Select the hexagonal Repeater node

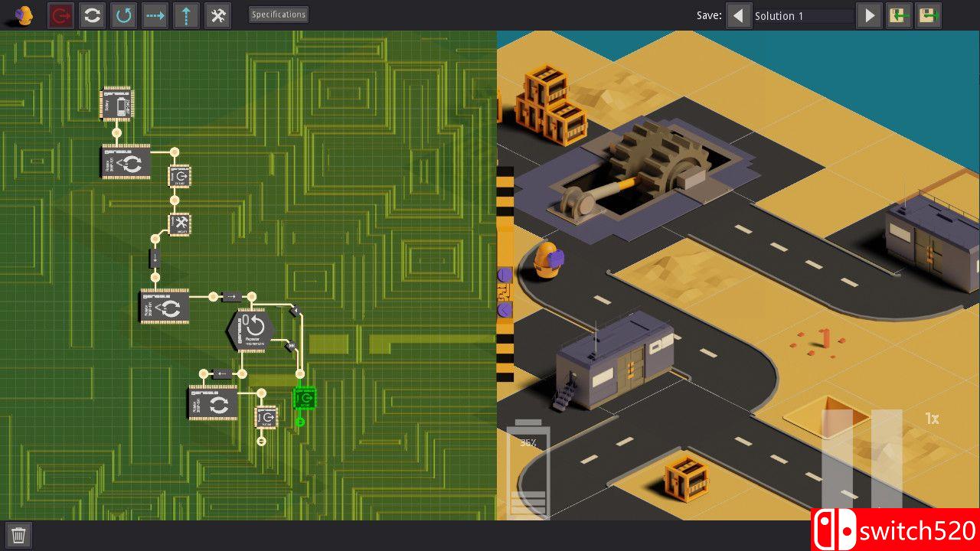250,329
